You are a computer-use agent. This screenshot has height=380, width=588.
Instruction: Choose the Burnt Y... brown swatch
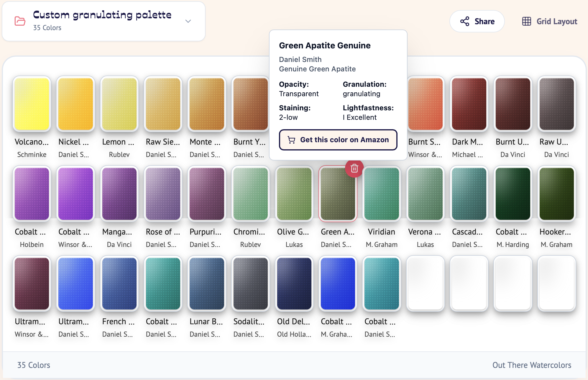pos(250,104)
